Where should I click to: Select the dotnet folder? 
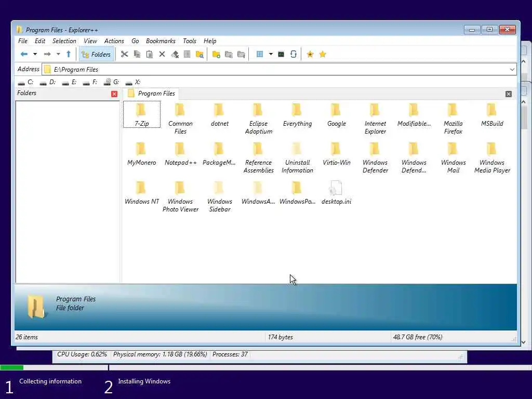click(x=220, y=115)
